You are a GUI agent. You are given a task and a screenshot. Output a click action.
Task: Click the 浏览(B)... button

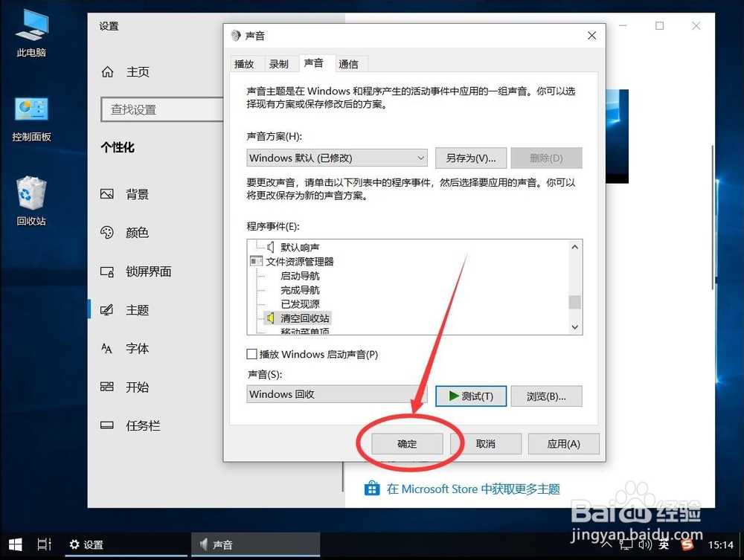click(x=546, y=396)
